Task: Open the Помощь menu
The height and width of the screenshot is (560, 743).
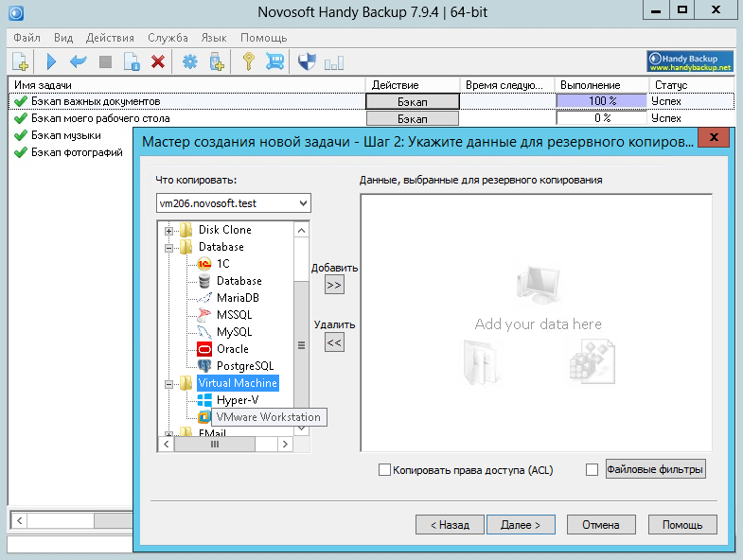Action: tap(263, 38)
